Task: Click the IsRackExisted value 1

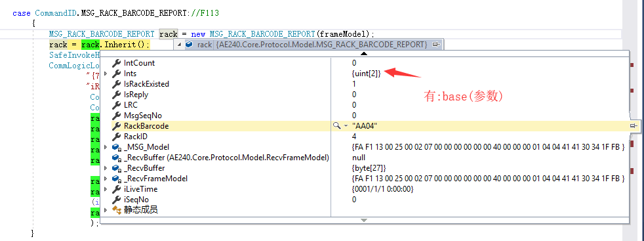Action: pos(354,84)
